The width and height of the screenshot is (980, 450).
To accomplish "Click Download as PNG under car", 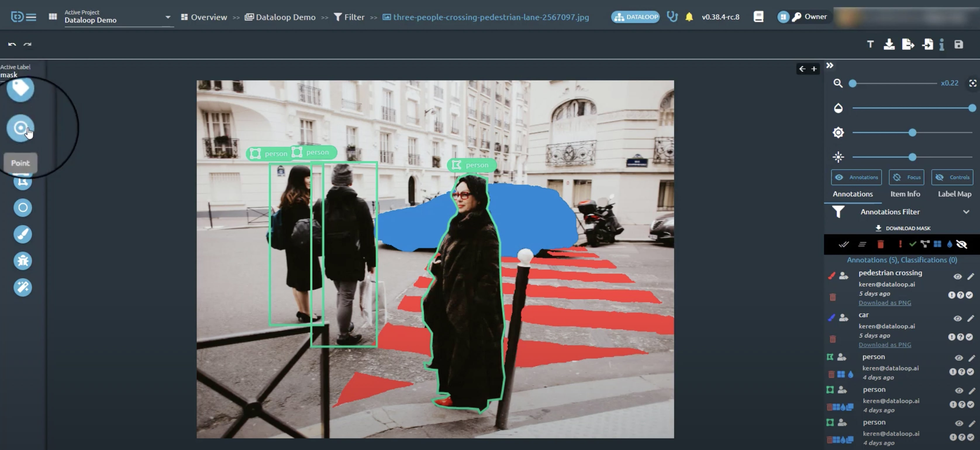I will (x=884, y=345).
